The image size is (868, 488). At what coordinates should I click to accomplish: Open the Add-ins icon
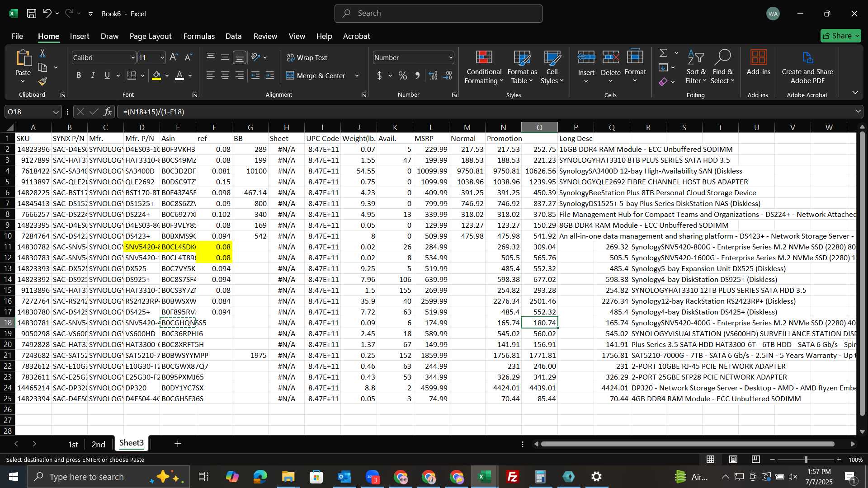tap(758, 58)
